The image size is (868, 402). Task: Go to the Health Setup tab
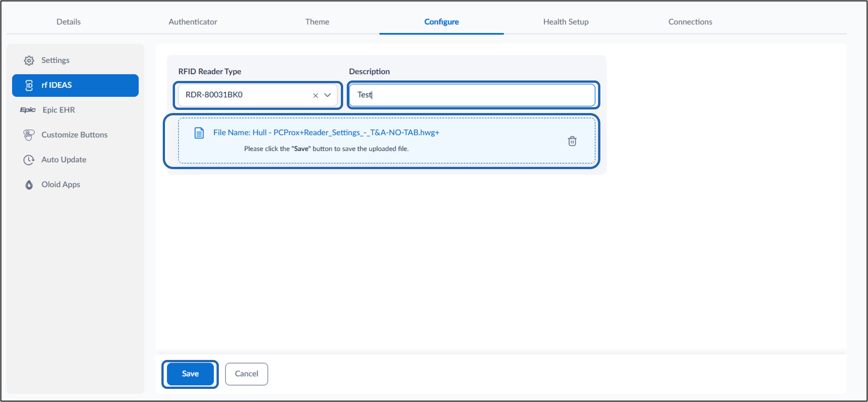[x=566, y=22]
